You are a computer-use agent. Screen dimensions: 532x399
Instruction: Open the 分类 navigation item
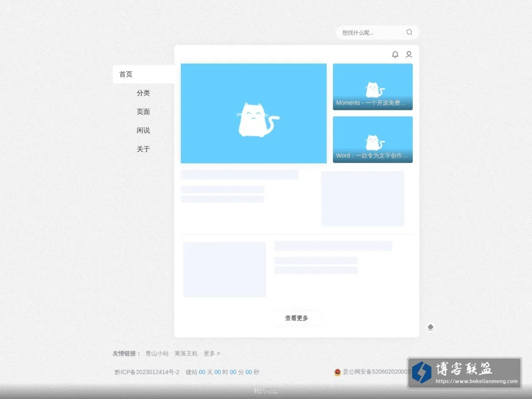(x=143, y=93)
